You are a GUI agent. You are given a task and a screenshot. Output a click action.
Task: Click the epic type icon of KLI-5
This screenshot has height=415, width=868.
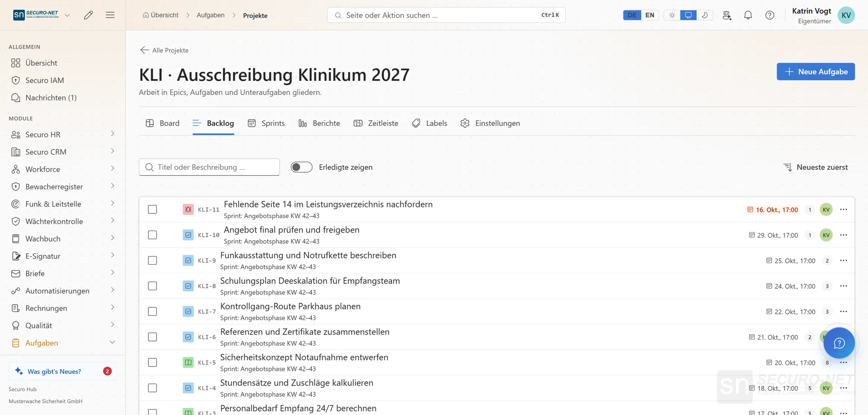[x=188, y=362]
